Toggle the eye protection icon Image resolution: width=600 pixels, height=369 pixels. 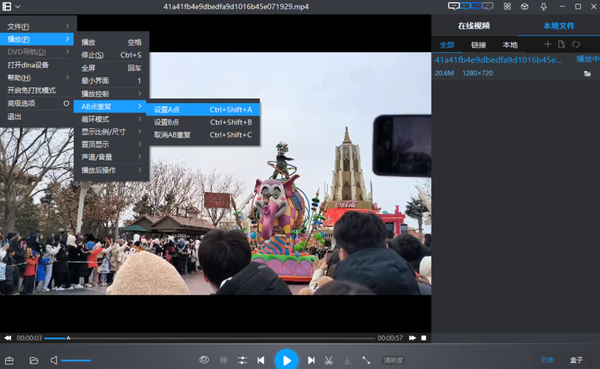pos(204,360)
